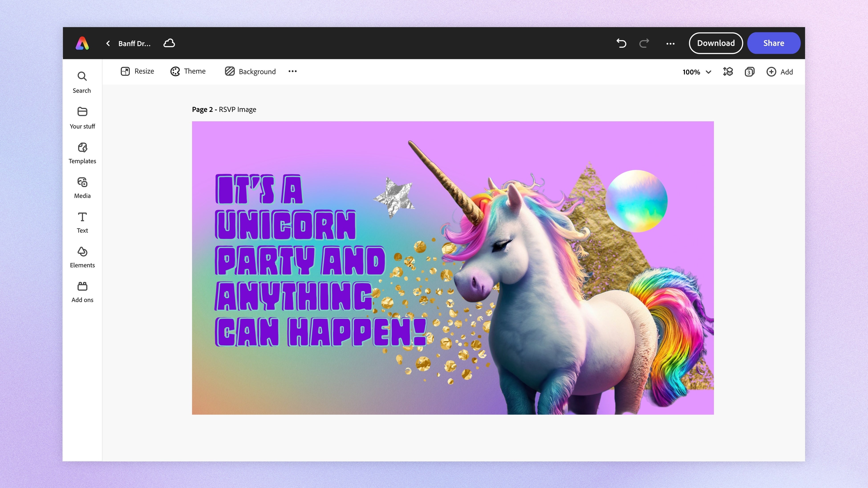Select the Text tool in sidebar

82,222
